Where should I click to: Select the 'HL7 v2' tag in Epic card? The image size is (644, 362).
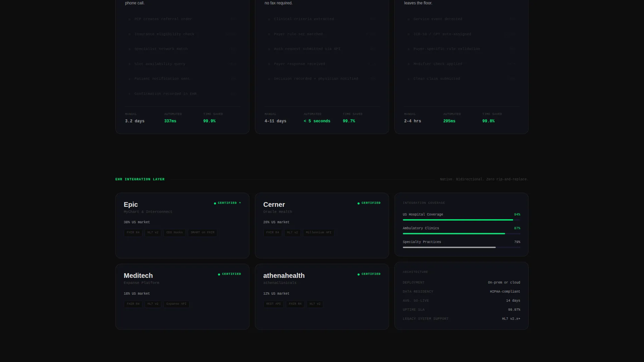153,233
